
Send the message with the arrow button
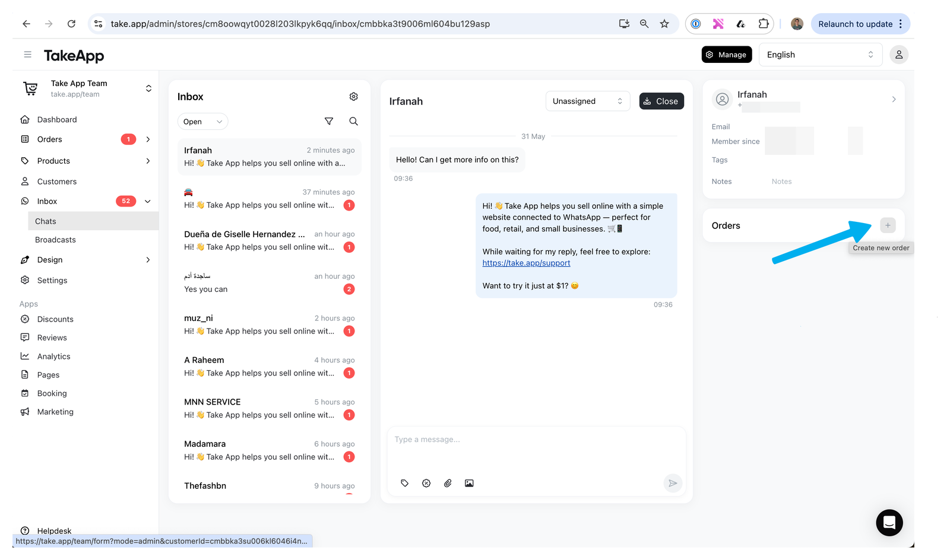pyautogui.click(x=673, y=483)
